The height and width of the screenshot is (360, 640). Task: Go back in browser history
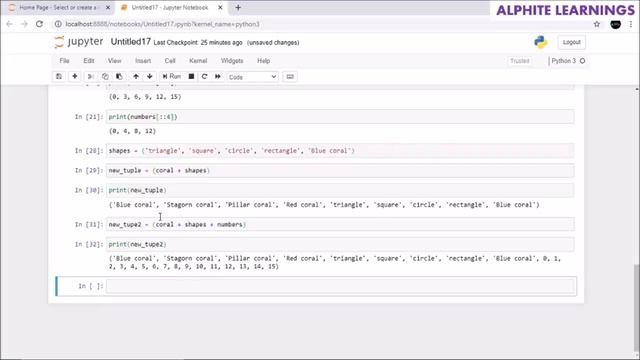pos(9,24)
